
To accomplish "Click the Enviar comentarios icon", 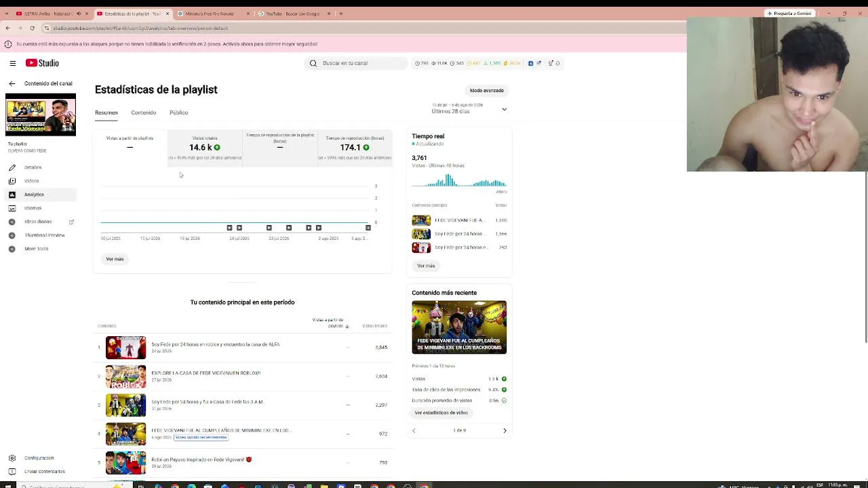I will pyautogui.click(x=12, y=472).
